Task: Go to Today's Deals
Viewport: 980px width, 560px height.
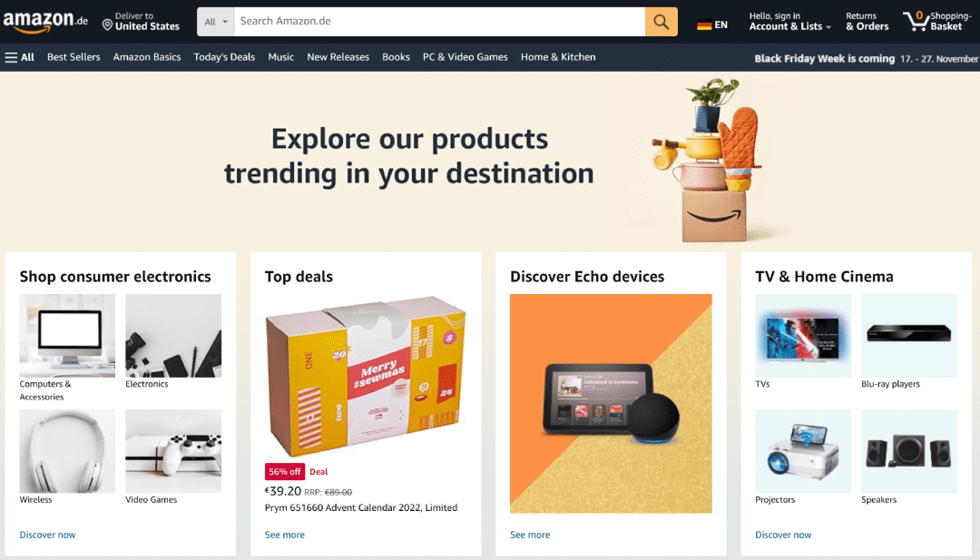Action: [x=224, y=57]
